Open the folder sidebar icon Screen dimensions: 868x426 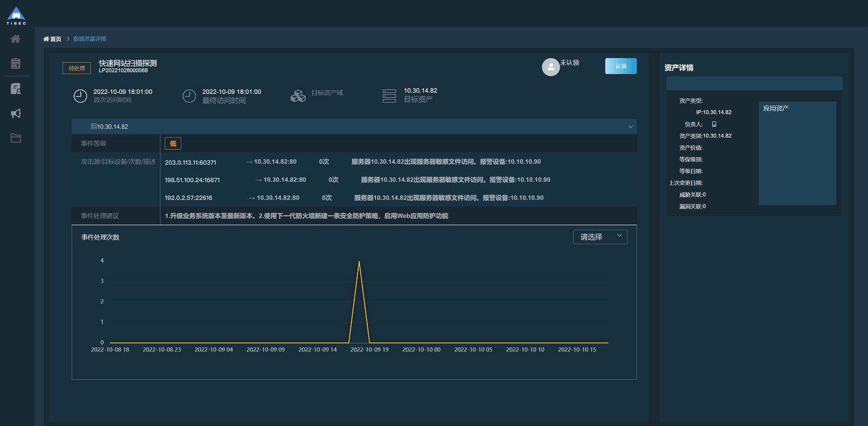pos(16,138)
